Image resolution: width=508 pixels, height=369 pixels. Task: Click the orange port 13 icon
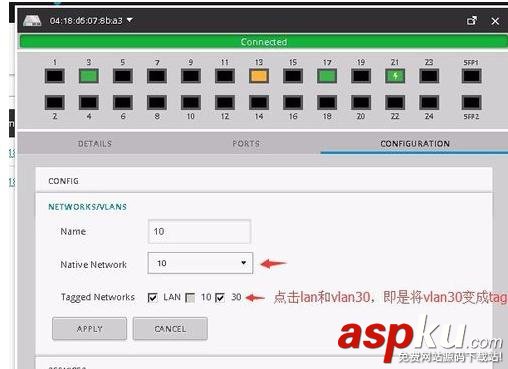pos(259,76)
